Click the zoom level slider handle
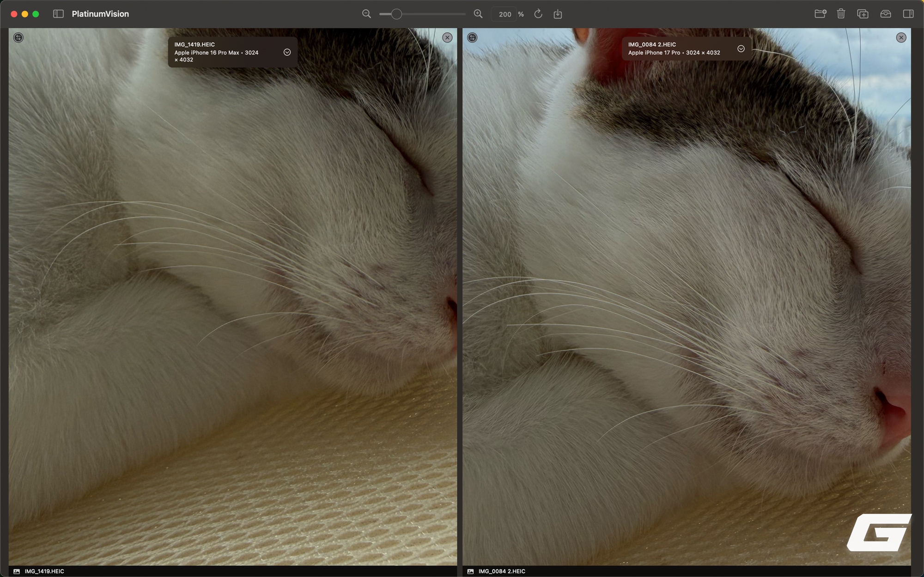924x577 pixels. 396,14
